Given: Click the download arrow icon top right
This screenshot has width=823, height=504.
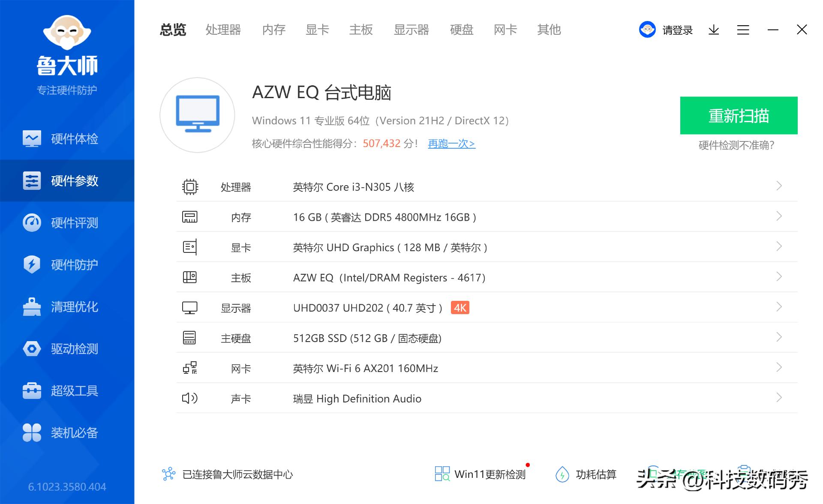Looking at the screenshot, I should (x=713, y=30).
